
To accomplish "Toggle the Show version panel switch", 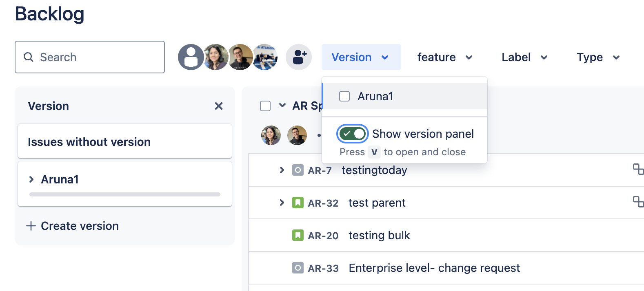I will (x=353, y=134).
